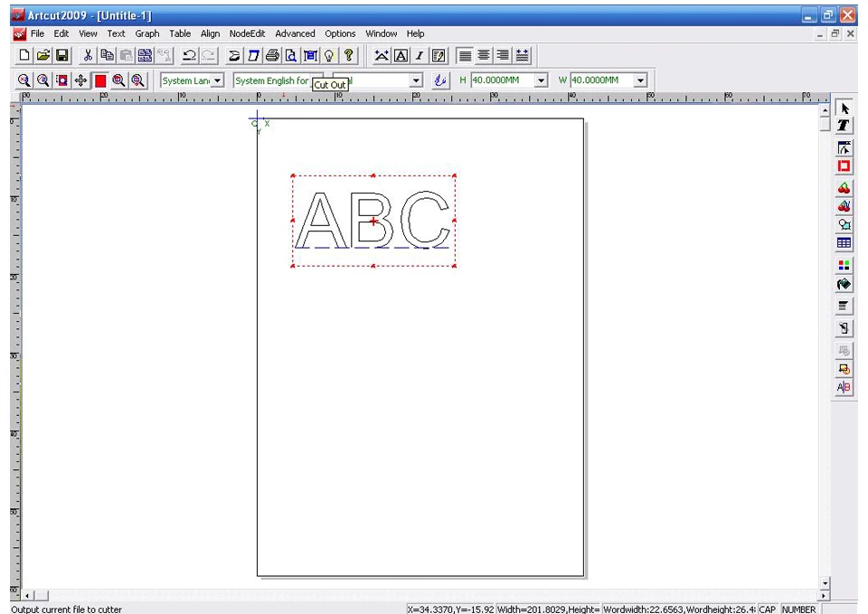This screenshot has height=614, width=868.
Task: Click the text lines alignment sidebar icon
Action: pos(844,306)
